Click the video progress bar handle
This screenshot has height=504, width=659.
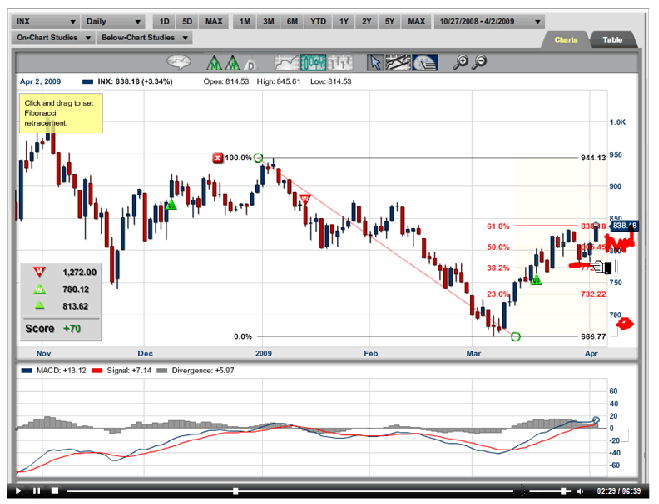coord(235,491)
